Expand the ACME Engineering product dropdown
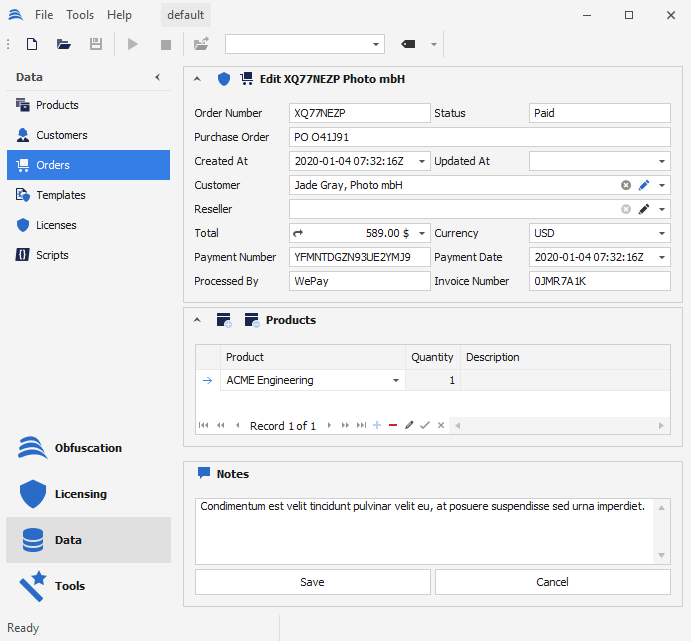Viewport: 691px width, 641px height. [x=396, y=380]
